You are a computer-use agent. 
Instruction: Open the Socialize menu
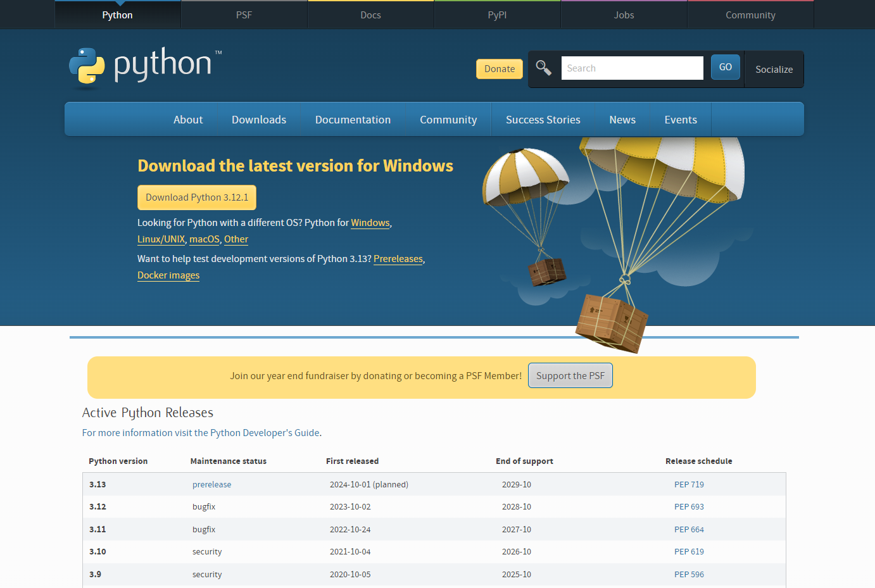[x=774, y=70]
